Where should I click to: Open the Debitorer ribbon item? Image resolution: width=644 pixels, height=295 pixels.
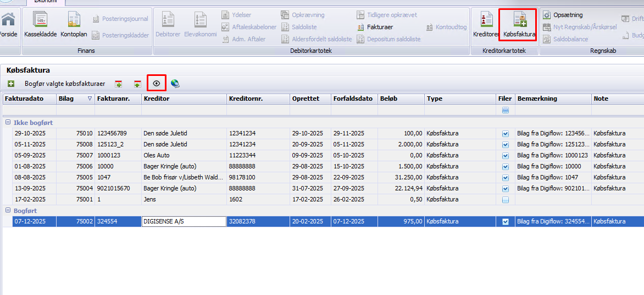(168, 25)
